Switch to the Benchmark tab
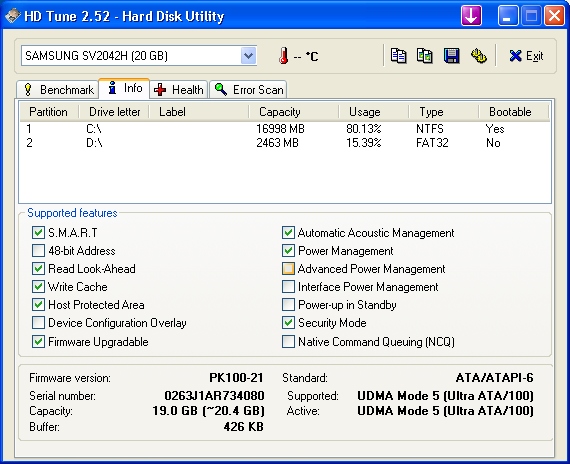This screenshot has height=464, width=570. point(58,89)
